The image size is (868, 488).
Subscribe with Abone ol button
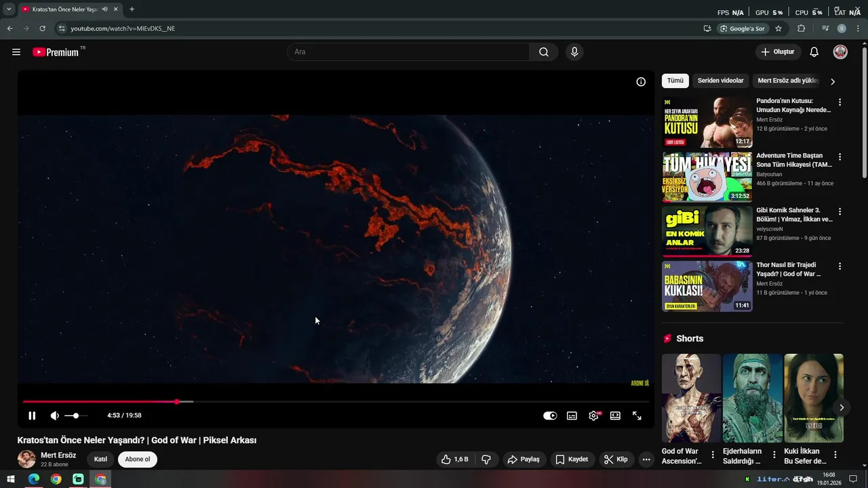pos(137,460)
